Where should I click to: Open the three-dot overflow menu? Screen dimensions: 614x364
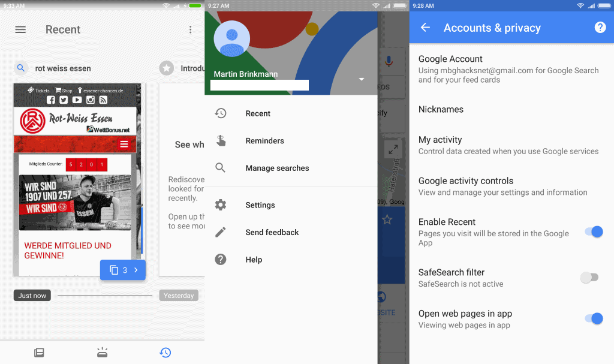190,30
